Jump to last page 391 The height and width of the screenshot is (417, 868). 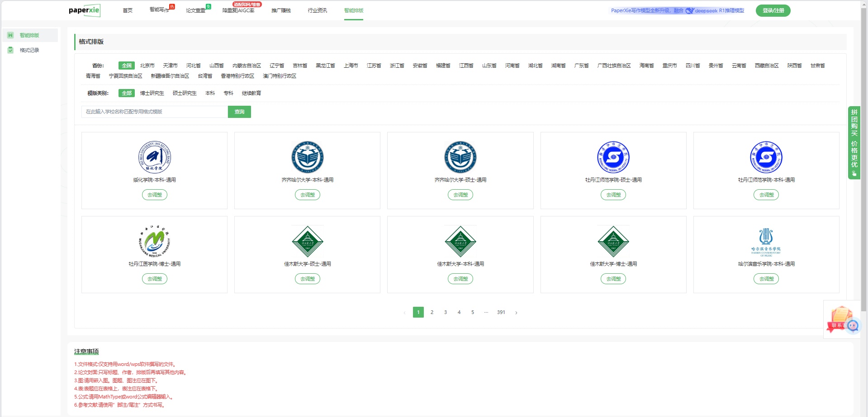[501, 312]
